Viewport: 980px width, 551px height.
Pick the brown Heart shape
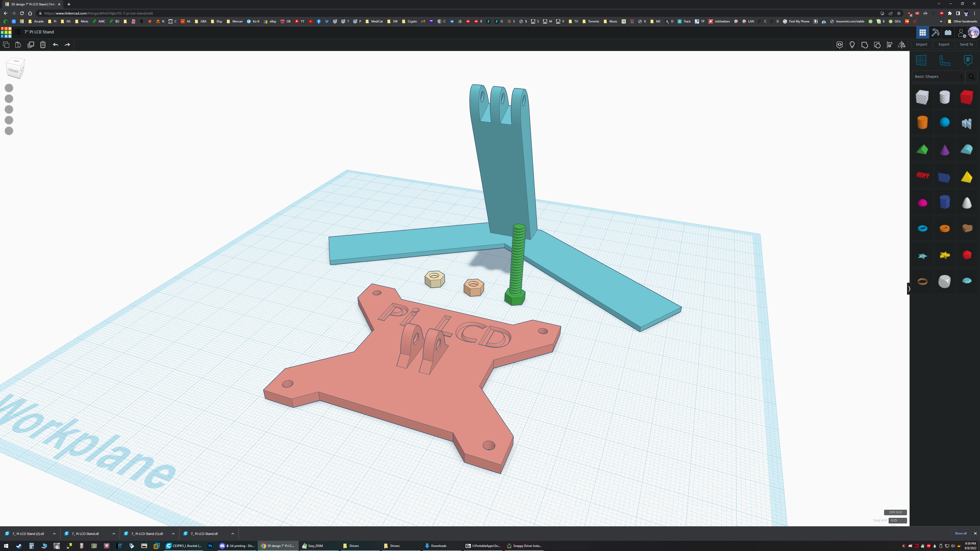pos(967,228)
